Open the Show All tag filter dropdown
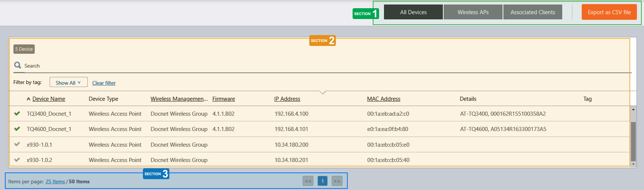 pos(69,82)
